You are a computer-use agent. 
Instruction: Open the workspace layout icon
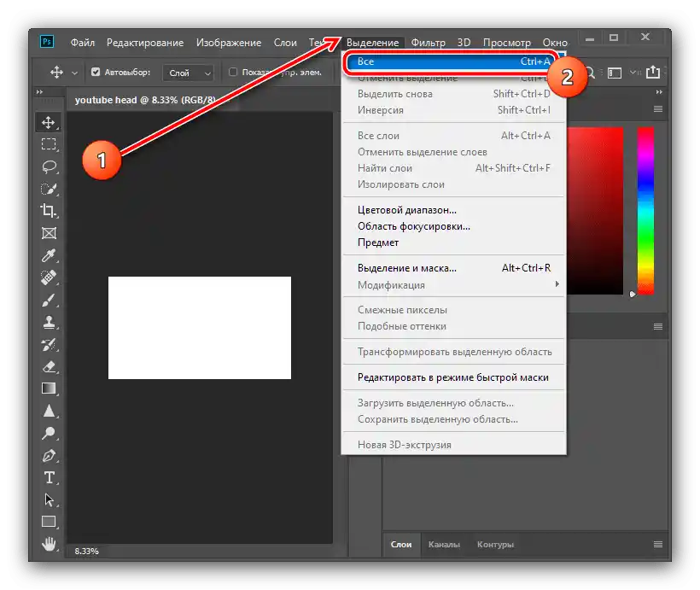tap(615, 73)
